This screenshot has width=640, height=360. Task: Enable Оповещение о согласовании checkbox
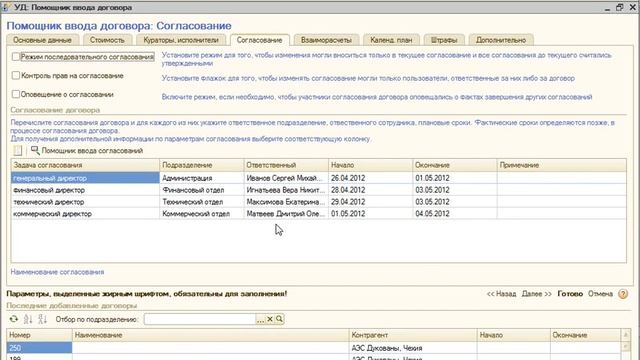pyautogui.click(x=16, y=94)
